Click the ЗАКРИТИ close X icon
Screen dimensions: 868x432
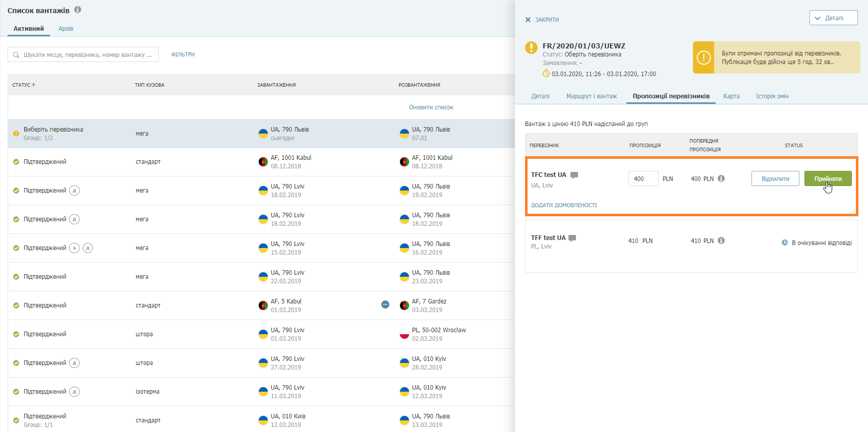pos(528,20)
